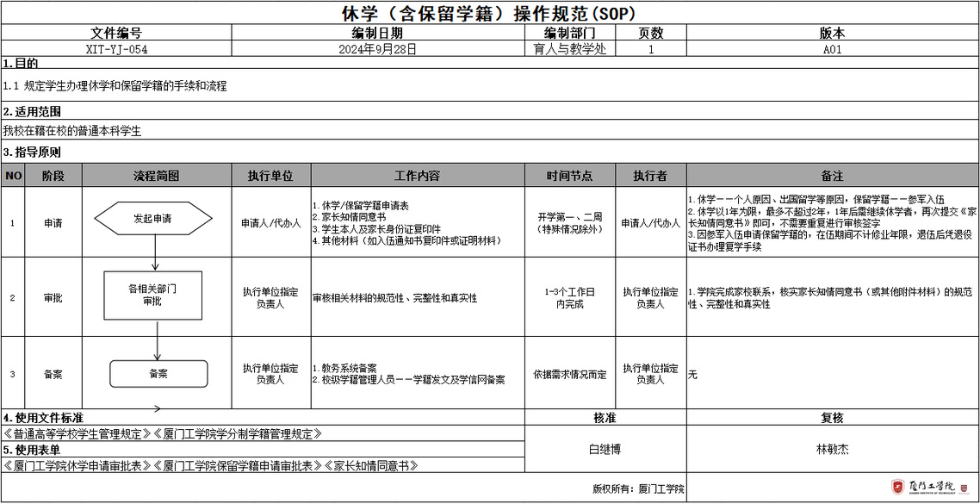Screen dimensions: 980x504
Task: Click the 流程简图 column header
Action: 156,176
